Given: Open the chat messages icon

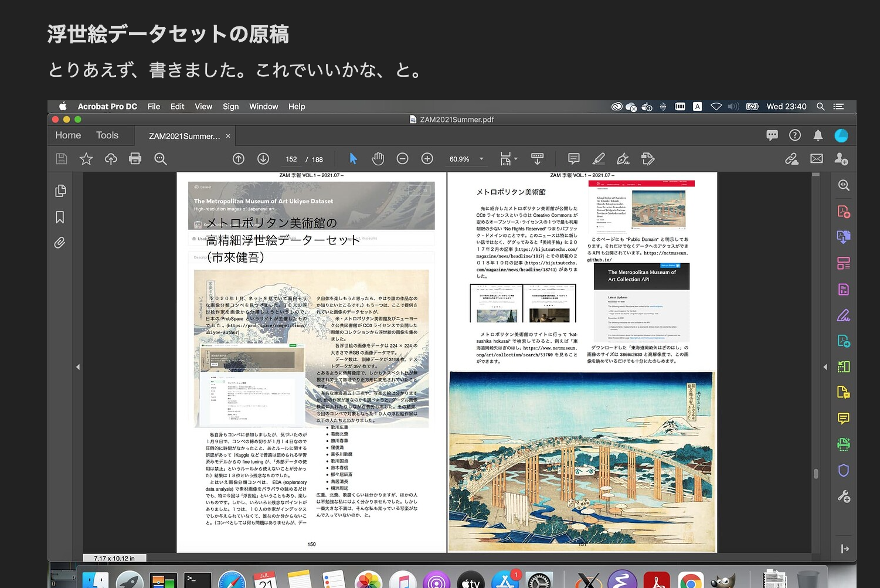Looking at the screenshot, I should (772, 135).
